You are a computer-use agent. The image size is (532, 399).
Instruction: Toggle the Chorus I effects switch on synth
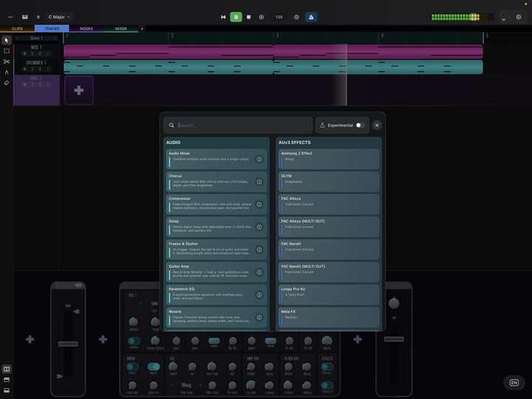pyautogui.click(x=327, y=366)
